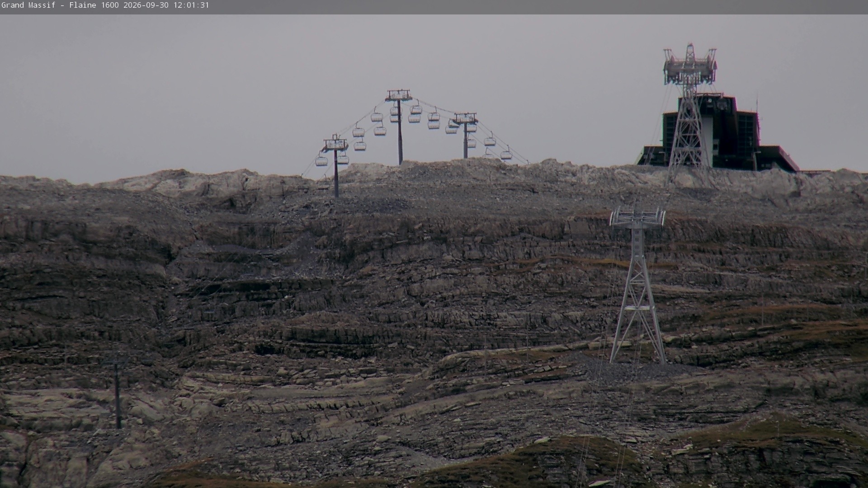Click the lowest chair on the right cable
The height and width of the screenshot is (488, 868).
[506, 155]
